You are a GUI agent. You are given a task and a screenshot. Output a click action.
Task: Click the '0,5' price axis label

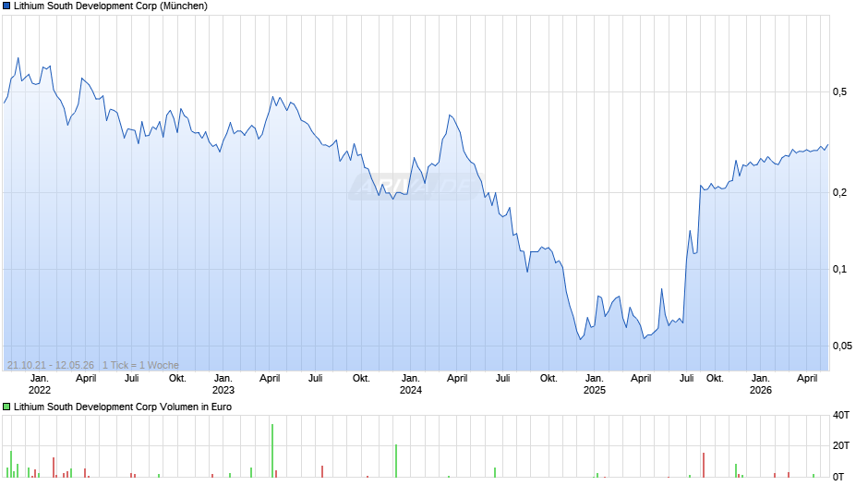(839, 92)
